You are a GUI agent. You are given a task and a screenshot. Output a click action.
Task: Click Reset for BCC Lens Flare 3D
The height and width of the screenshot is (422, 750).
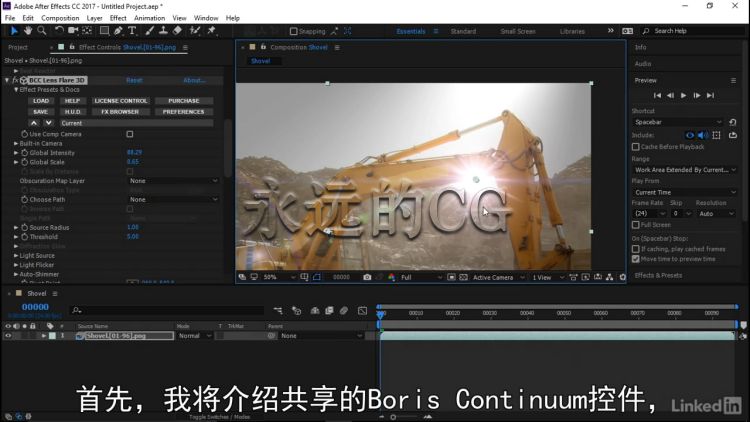(134, 80)
